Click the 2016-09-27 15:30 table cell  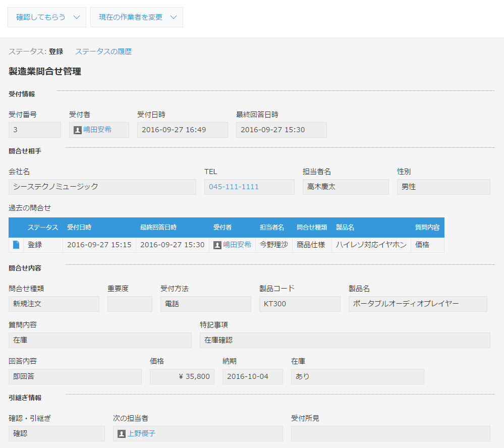click(173, 245)
